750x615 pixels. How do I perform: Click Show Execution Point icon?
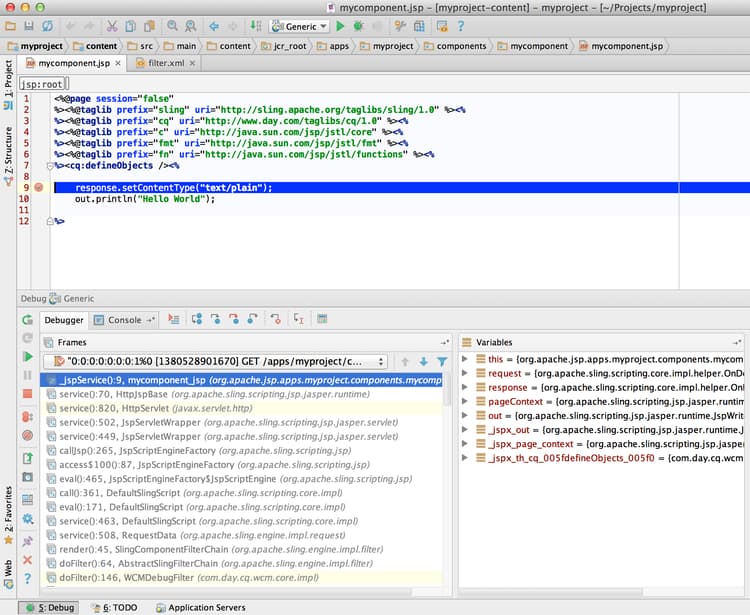pos(174,320)
